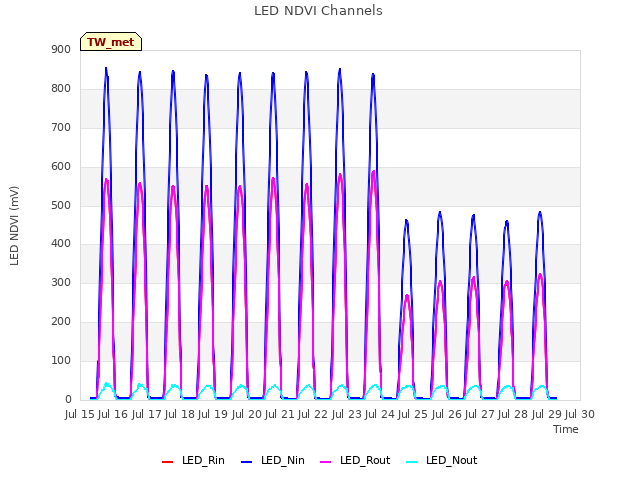This screenshot has height=480, width=640.
Task: Click the Jul 26 x-axis label
Action: coord(447,414)
